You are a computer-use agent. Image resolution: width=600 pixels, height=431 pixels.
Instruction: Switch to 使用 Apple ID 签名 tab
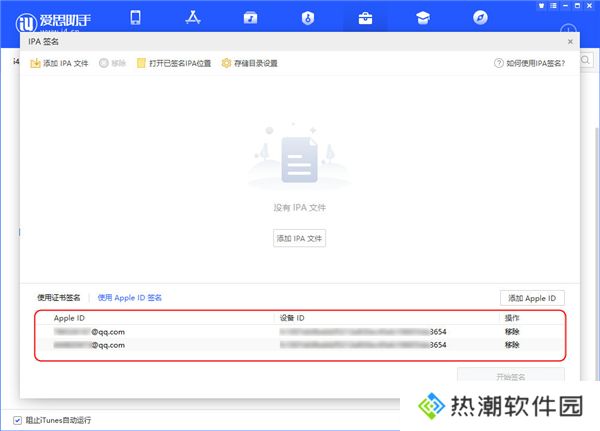tap(130, 297)
